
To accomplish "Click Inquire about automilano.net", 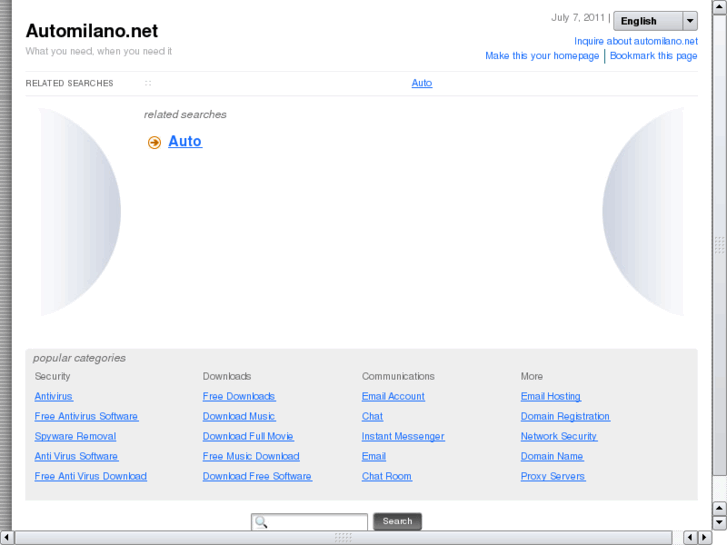I will 636,41.
